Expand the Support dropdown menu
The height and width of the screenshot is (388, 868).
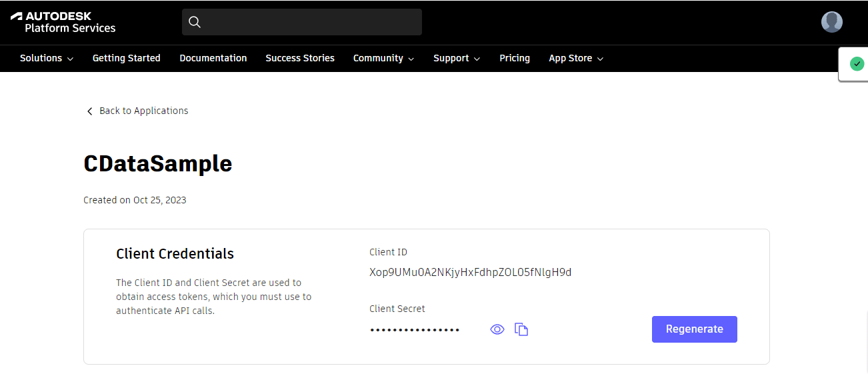[457, 58]
